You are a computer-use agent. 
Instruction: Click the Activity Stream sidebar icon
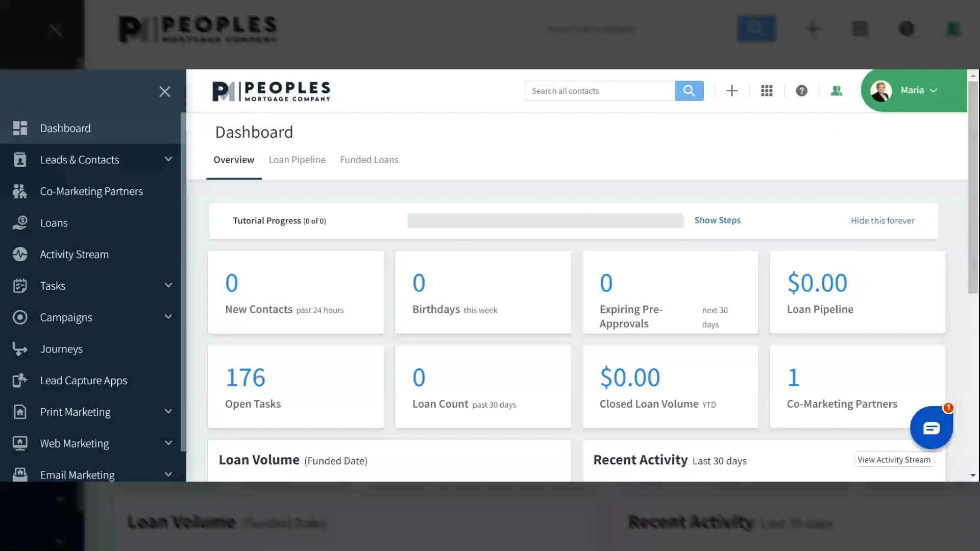[x=20, y=254]
